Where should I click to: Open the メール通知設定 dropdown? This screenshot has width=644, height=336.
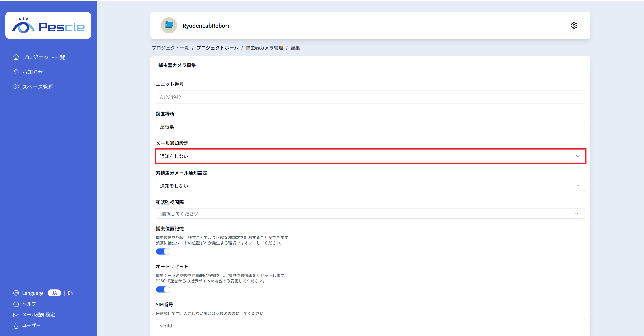point(370,156)
